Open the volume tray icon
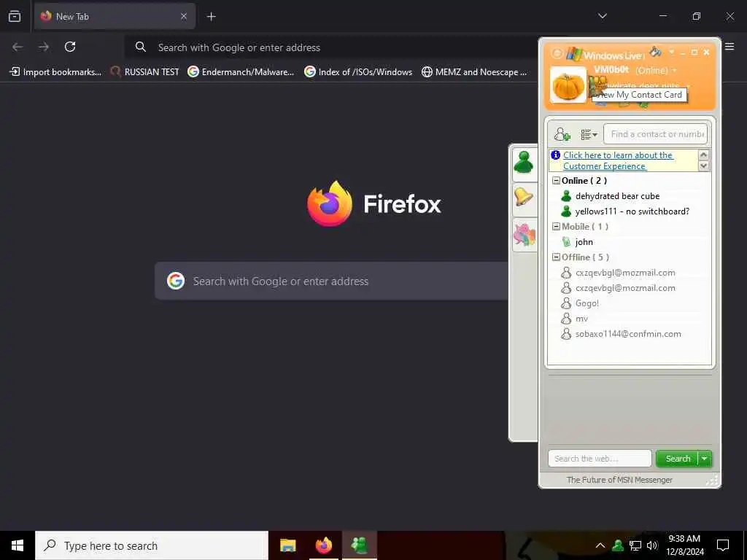The width and height of the screenshot is (747, 560). [652, 545]
